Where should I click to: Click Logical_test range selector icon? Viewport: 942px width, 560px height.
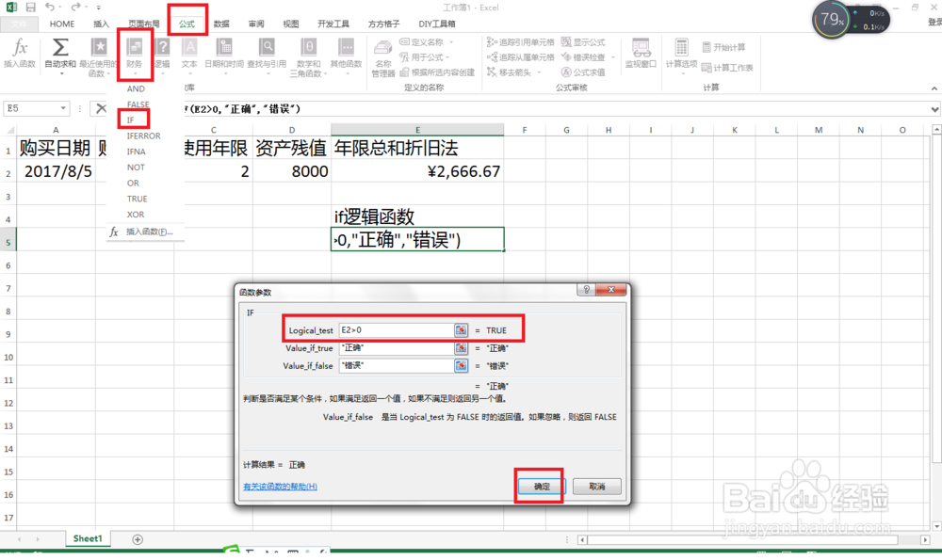tap(461, 330)
